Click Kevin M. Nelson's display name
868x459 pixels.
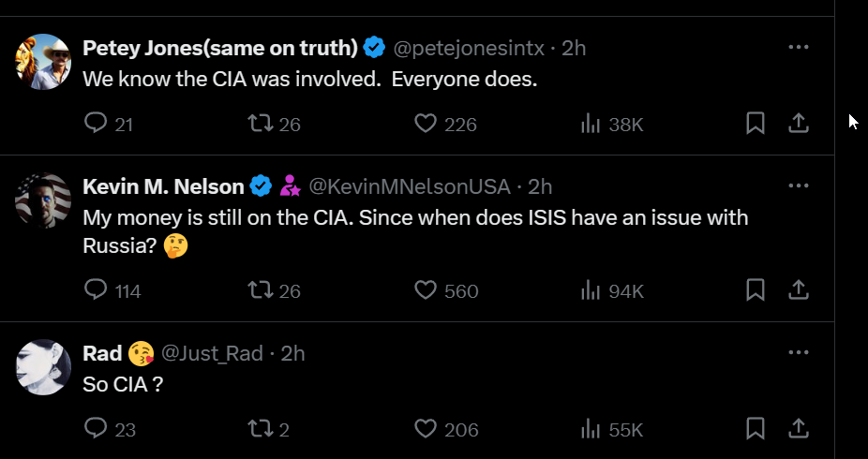(164, 186)
